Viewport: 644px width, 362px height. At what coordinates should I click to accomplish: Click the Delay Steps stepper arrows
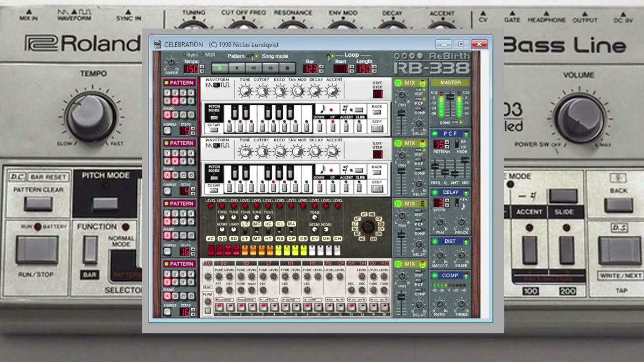[x=446, y=203]
